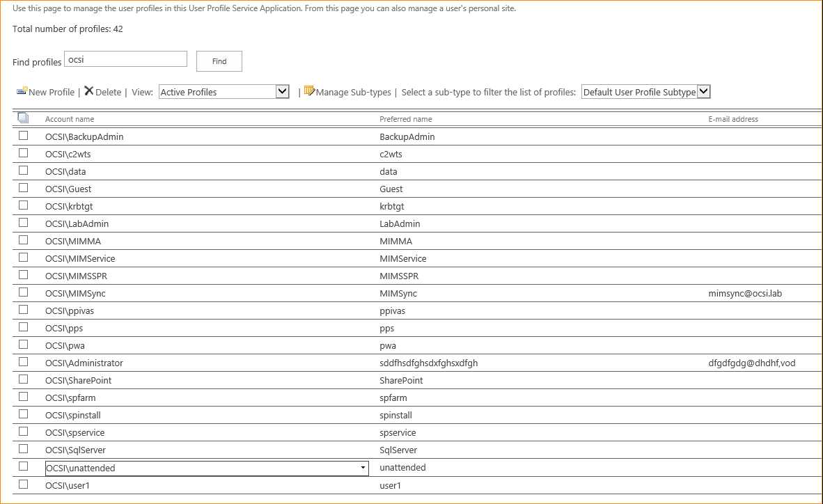Check the OCSI\SharePoint row checkbox

pyautogui.click(x=23, y=379)
